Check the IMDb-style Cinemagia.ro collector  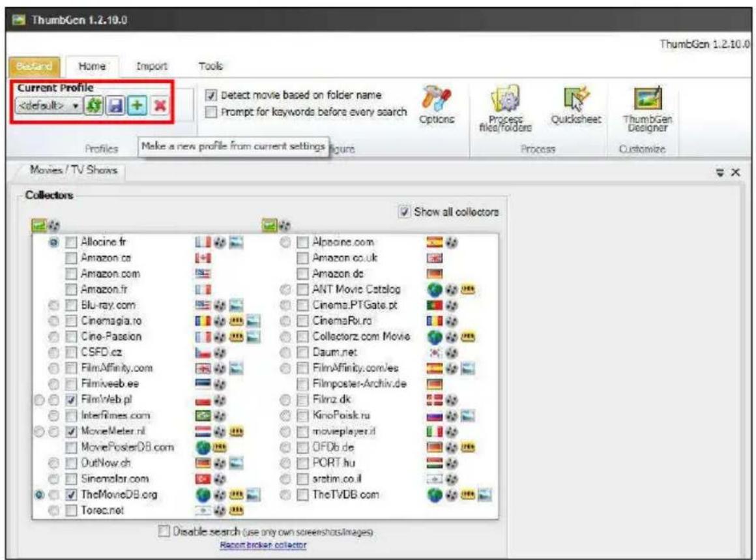[71, 321]
